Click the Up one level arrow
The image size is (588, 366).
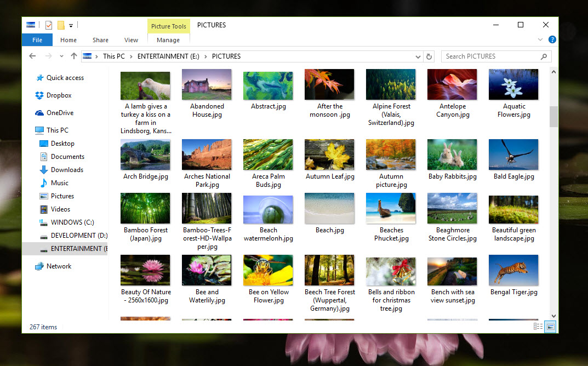coord(74,56)
